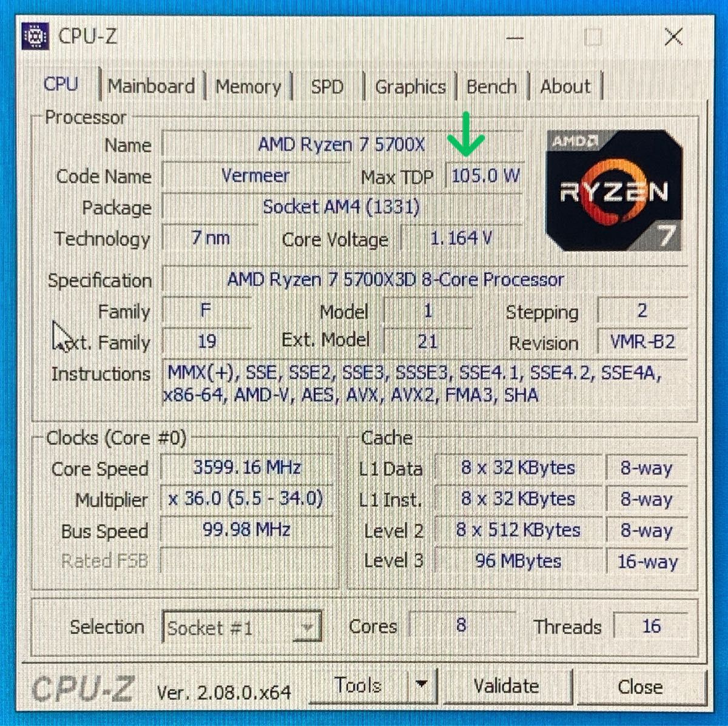Click the Close button at bottom
The width and height of the screenshot is (728, 726).
(640, 687)
